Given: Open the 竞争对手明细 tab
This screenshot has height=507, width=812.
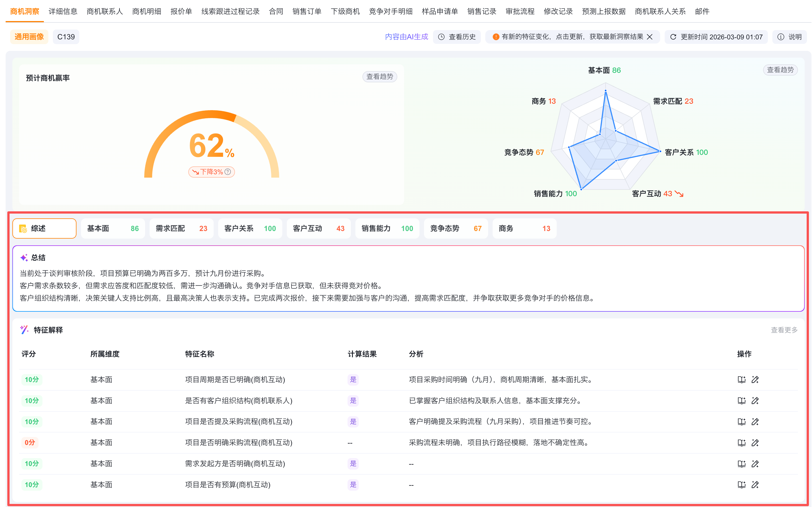Looking at the screenshot, I should click(391, 12).
